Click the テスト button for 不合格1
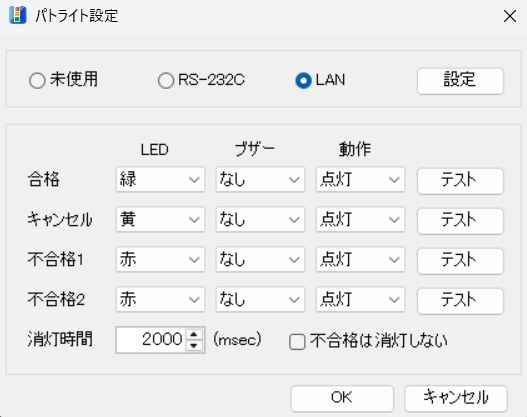 coord(460,260)
